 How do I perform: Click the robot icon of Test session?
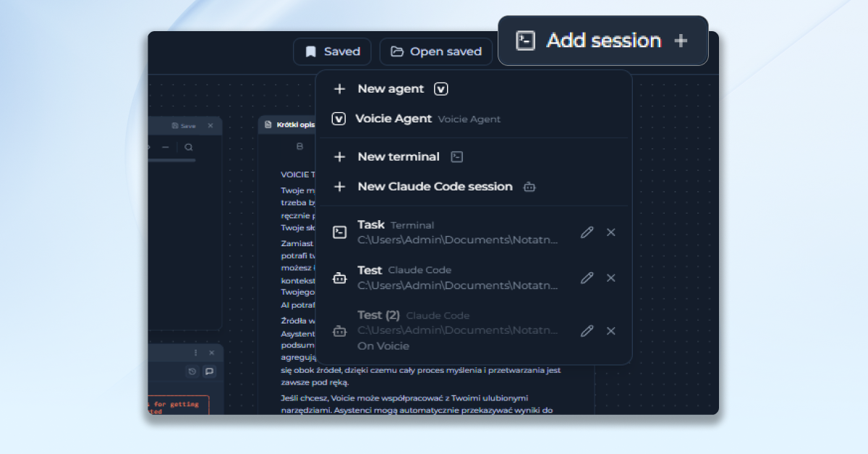pyautogui.click(x=339, y=278)
